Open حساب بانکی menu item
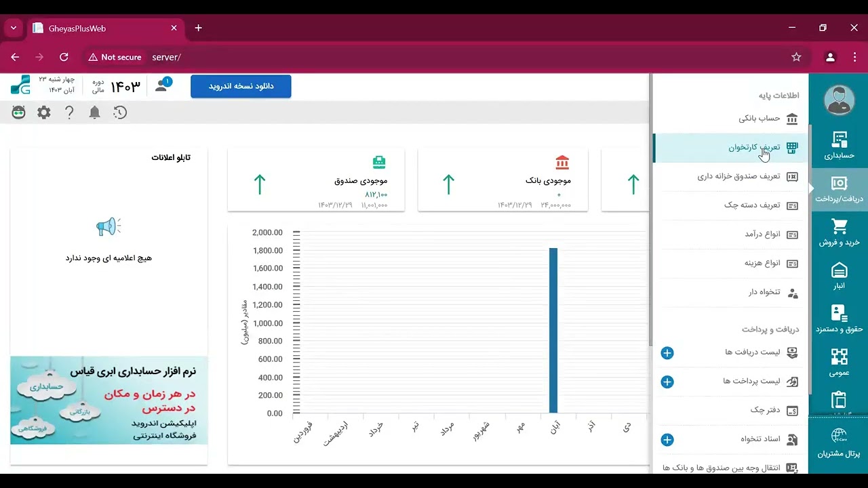Viewport: 868px width, 488px height. [730, 119]
